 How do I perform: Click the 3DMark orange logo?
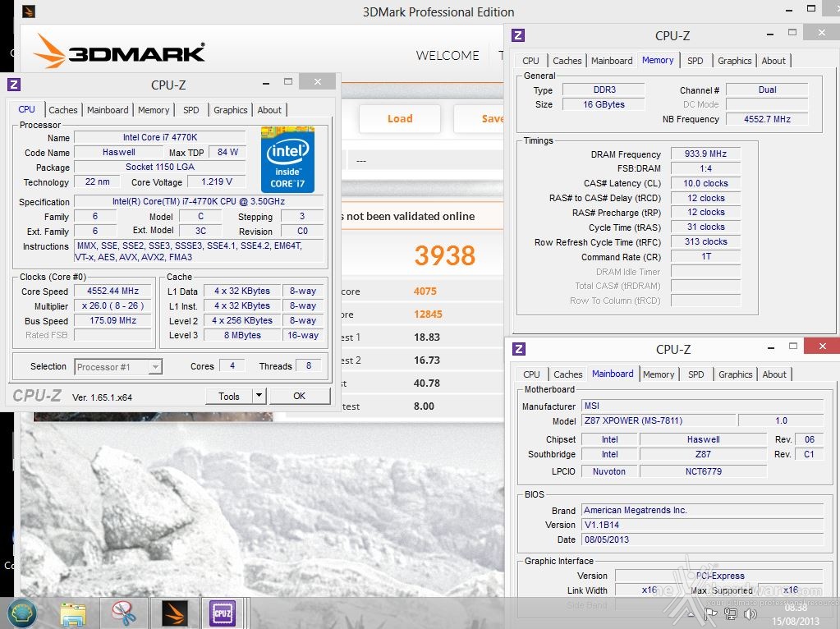(118, 52)
